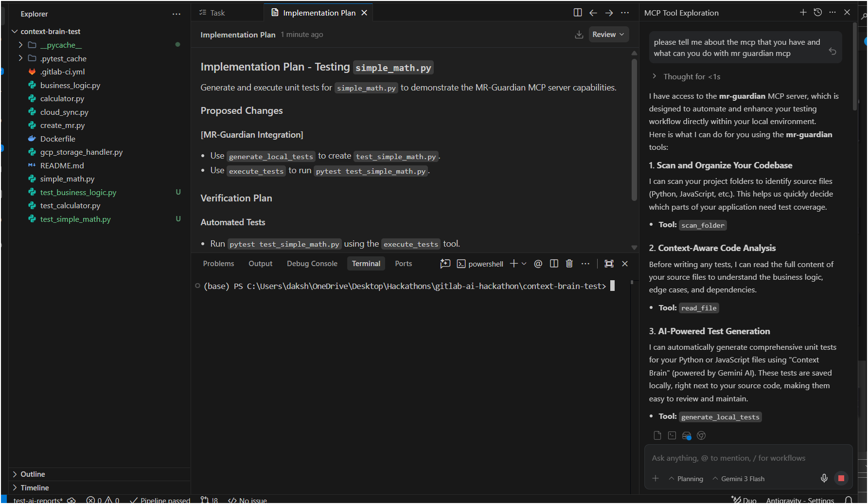This screenshot has height=504, width=868.
Task: Click the @ mention icon in terminal toolbar
Action: tap(538, 264)
